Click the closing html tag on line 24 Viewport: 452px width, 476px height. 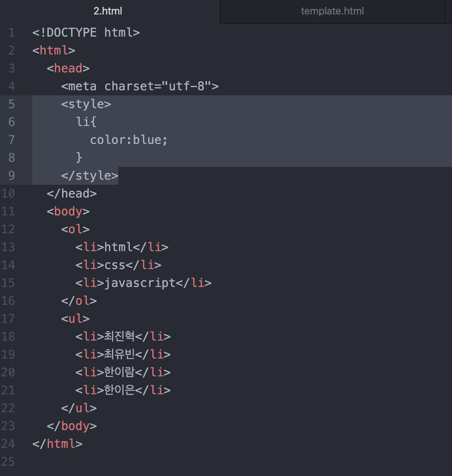[x=57, y=444]
